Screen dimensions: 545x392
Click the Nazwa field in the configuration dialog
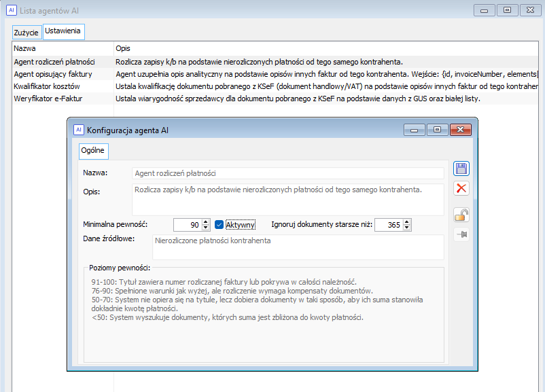[288, 173]
